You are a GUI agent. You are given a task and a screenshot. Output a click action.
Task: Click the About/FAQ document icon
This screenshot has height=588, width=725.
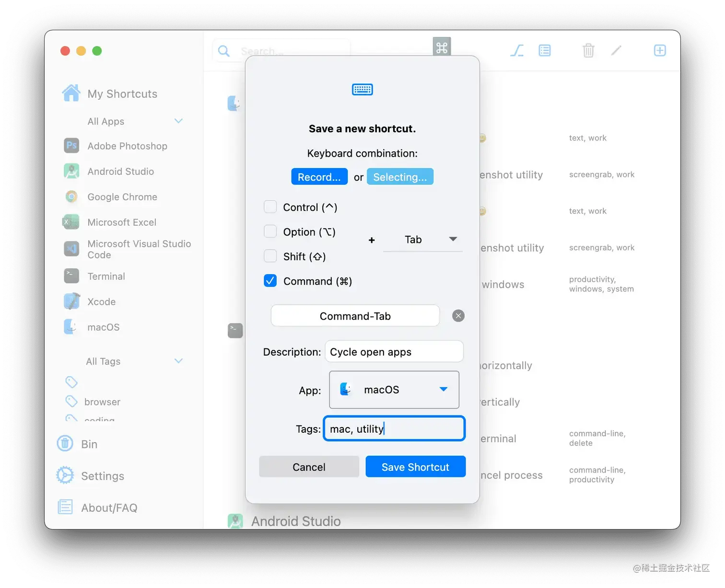pos(65,507)
